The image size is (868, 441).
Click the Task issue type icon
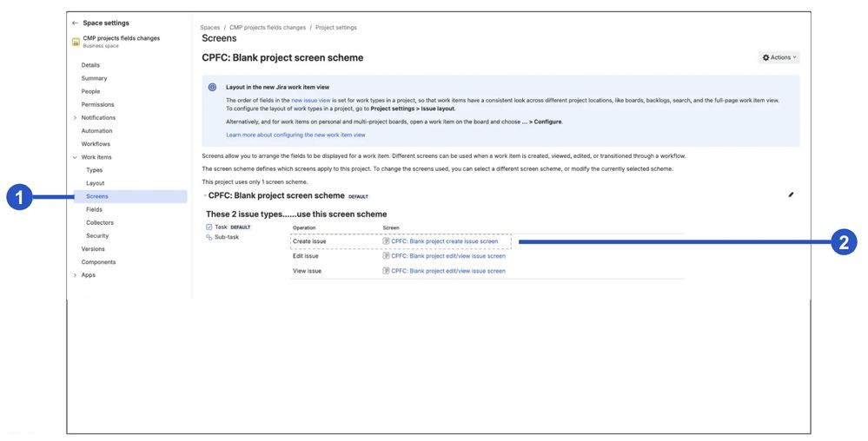pyautogui.click(x=209, y=227)
